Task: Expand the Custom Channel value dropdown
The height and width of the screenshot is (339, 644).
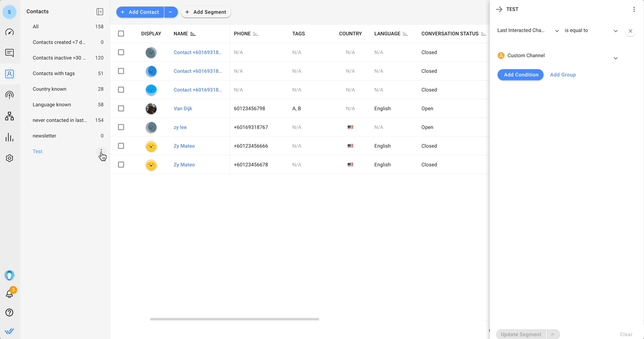Action: (615, 58)
